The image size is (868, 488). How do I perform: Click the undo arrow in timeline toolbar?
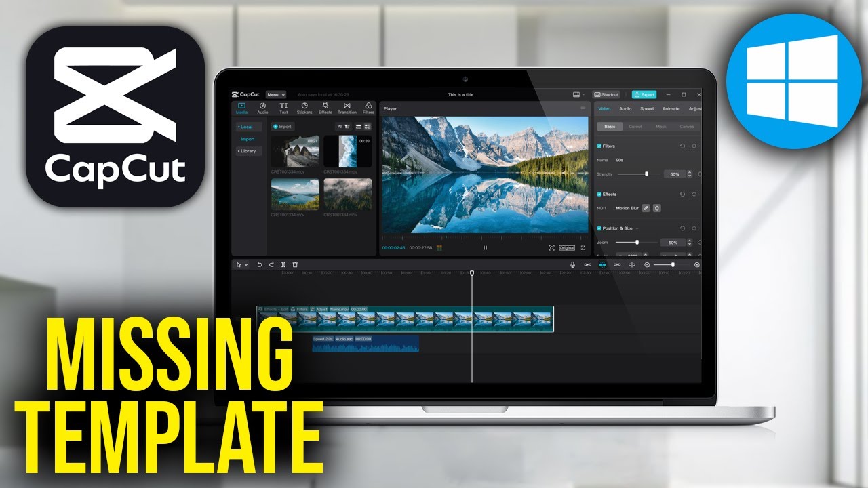pyautogui.click(x=260, y=264)
